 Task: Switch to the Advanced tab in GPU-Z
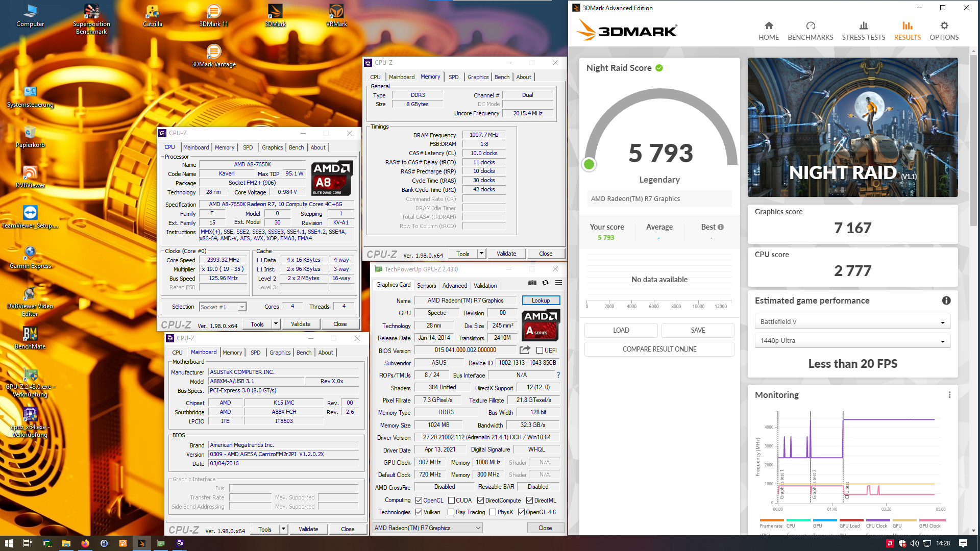pos(454,286)
